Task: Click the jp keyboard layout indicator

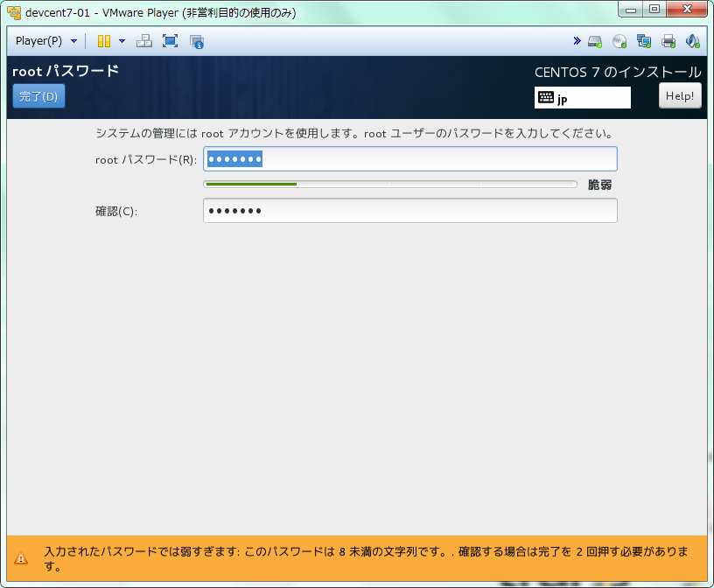Action: click(x=582, y=98)
